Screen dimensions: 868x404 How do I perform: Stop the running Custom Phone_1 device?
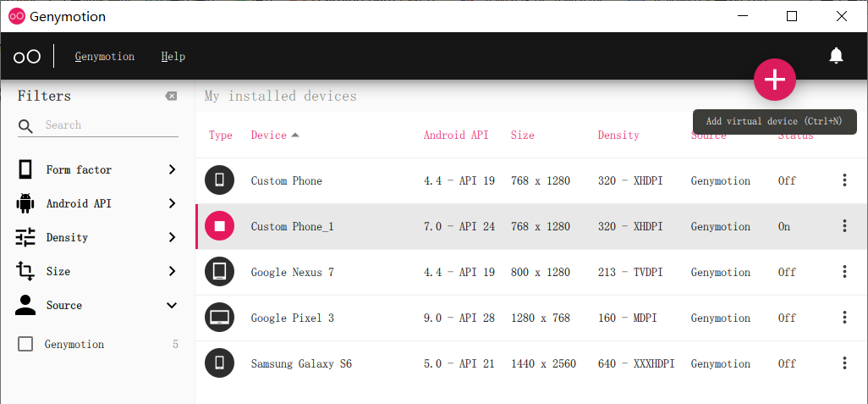pyautogui.click(x=220, y=226)
